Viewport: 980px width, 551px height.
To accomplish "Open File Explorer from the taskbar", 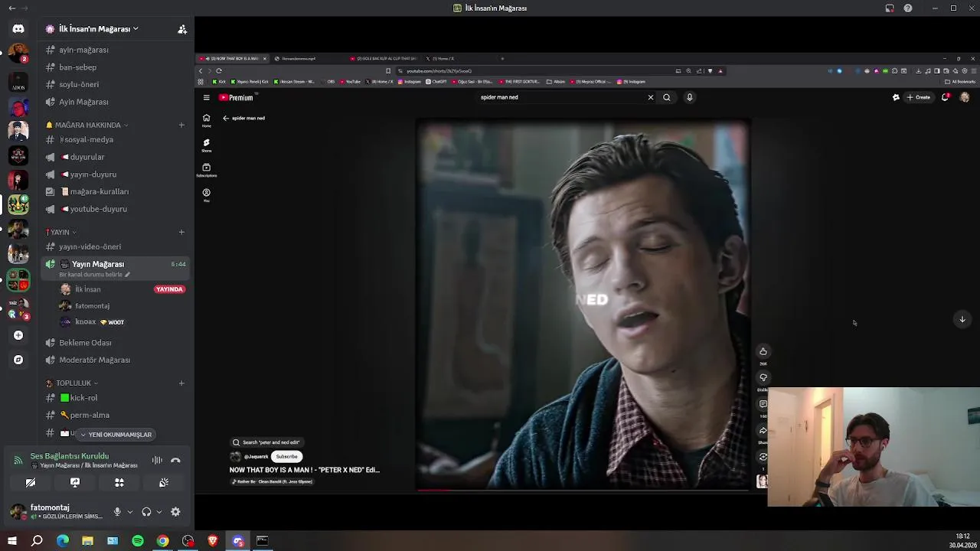I will [x=87, y=541].
